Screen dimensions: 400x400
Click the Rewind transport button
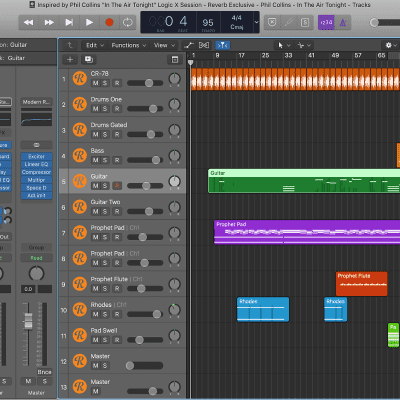coord(29,22)
